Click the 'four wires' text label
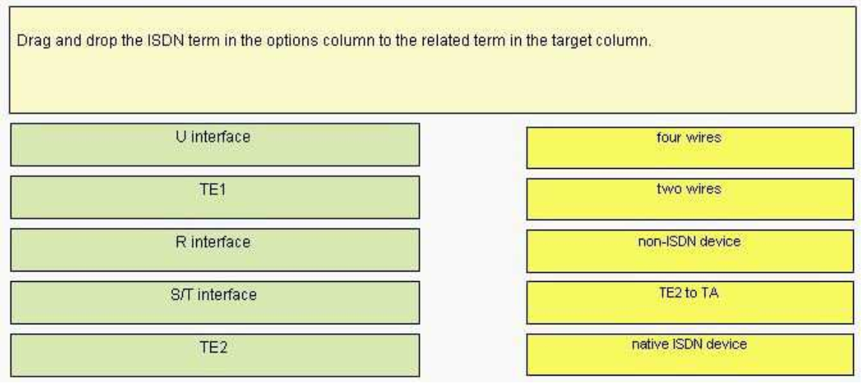868x386 pixels. tap(689, 137)
